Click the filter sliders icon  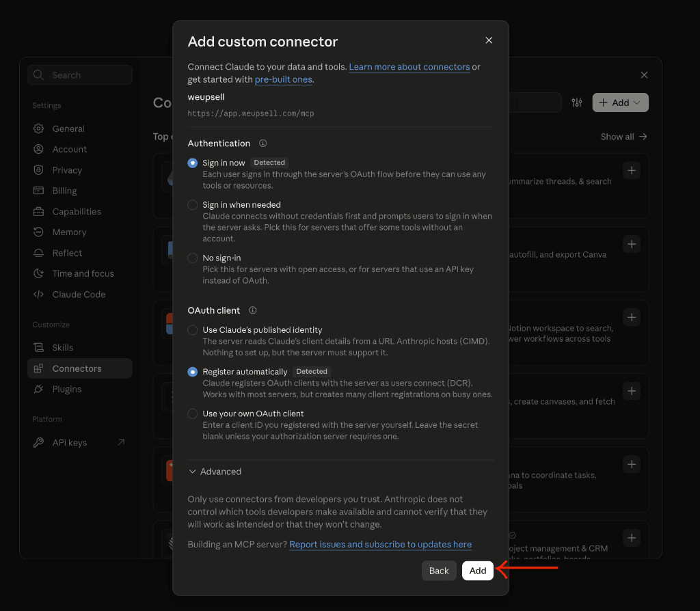pyautogui.click(x=577, y=103)
